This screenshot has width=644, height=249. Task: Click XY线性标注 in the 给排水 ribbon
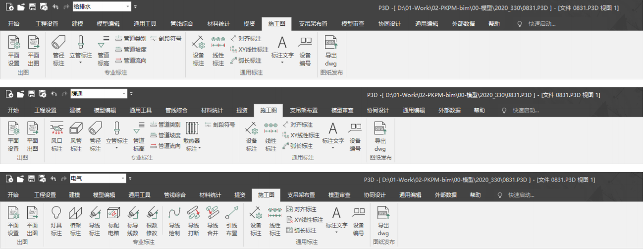coord(249,49)
